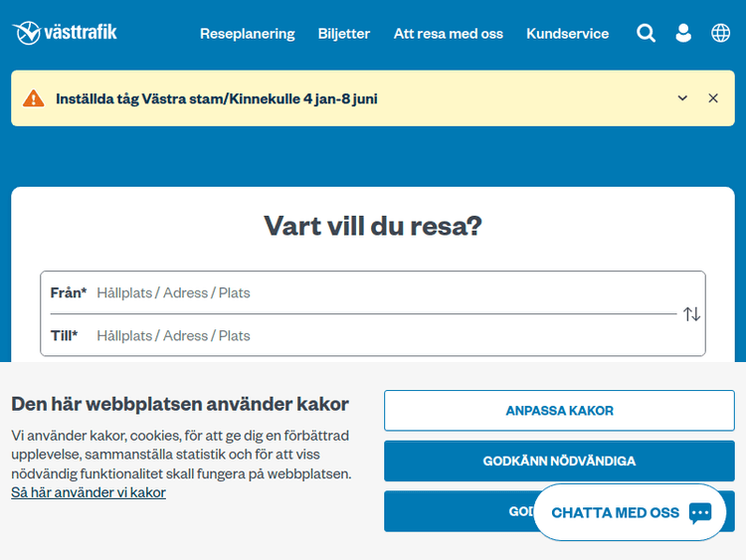This screenshot has width=746, height=560.
Task: Click the orange warning triangle icon
Action: 34,98
